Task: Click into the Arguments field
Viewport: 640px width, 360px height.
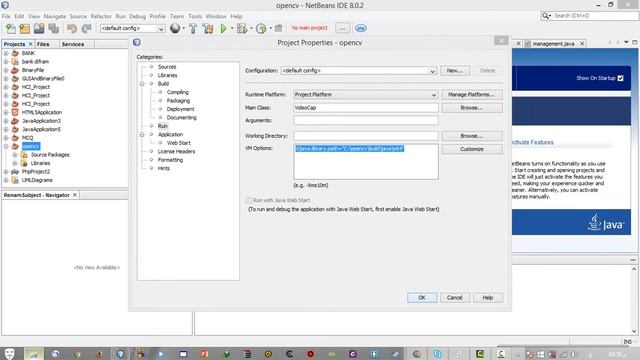Action: tap(366, 120)
